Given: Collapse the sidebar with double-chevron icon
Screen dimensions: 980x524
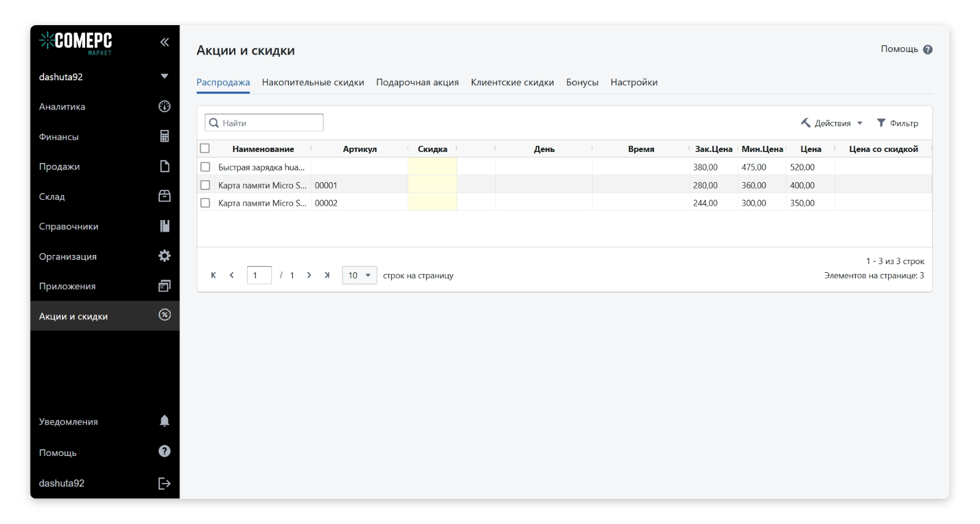Looking at the screenshot, I should [164, 42].
